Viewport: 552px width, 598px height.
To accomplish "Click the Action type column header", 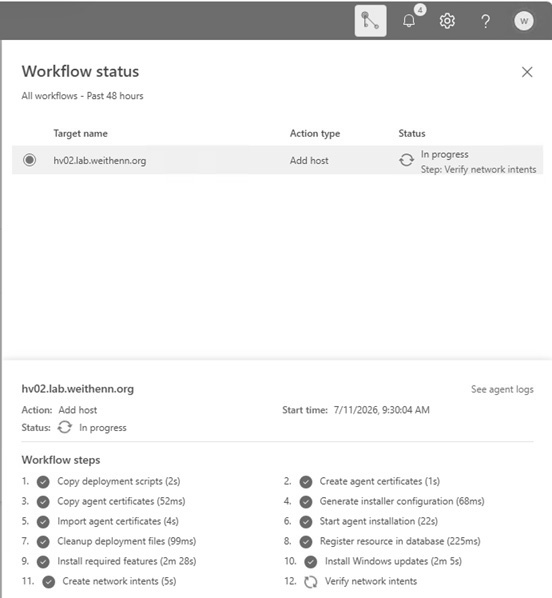I will coord(315,133).
